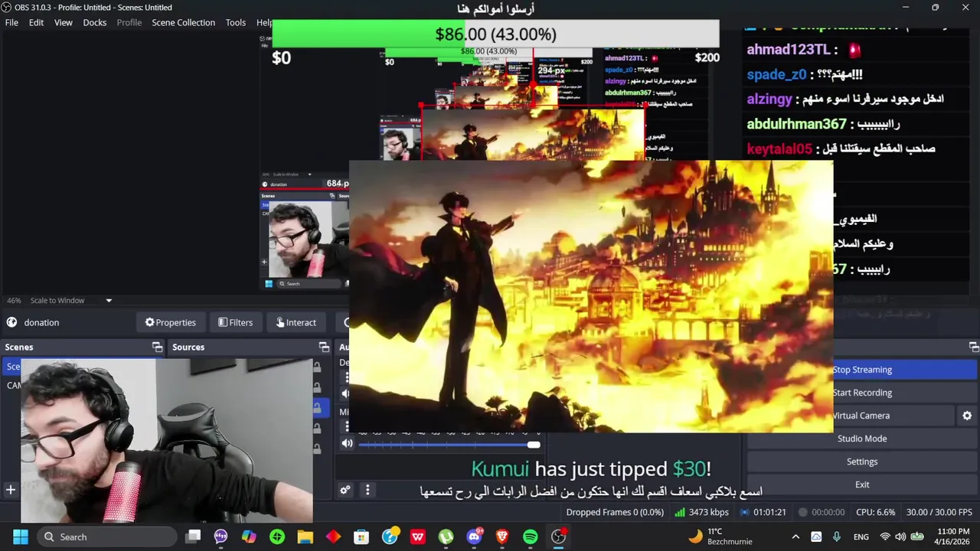Click the green bitrate bars icon in status bar
Image resolution: width=980 pixels, height=551 pixels.
pos(679,512)
